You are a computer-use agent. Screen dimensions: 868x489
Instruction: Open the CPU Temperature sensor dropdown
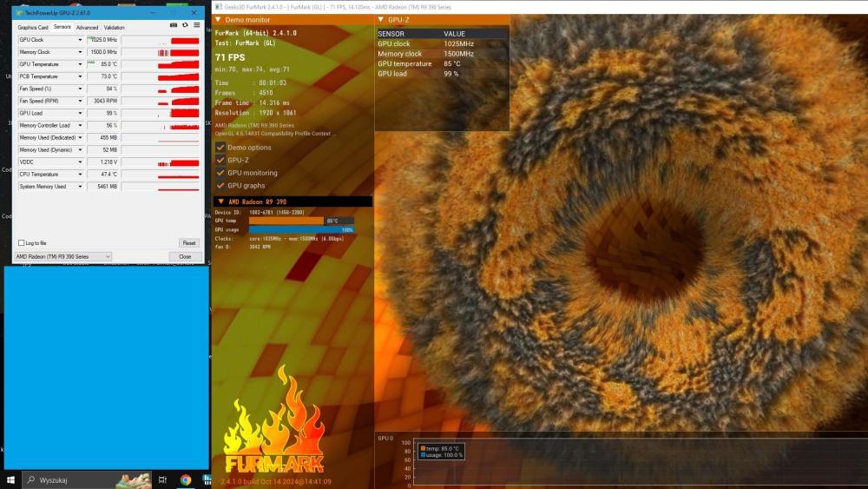coord(80,174)
